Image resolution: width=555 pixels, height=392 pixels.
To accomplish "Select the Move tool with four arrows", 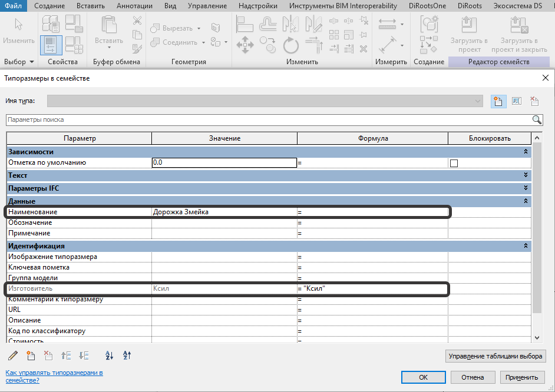I will [245, 45].
